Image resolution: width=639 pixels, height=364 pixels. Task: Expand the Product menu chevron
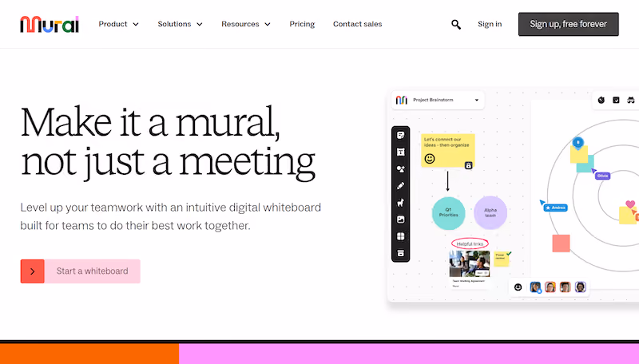(136, 25)
